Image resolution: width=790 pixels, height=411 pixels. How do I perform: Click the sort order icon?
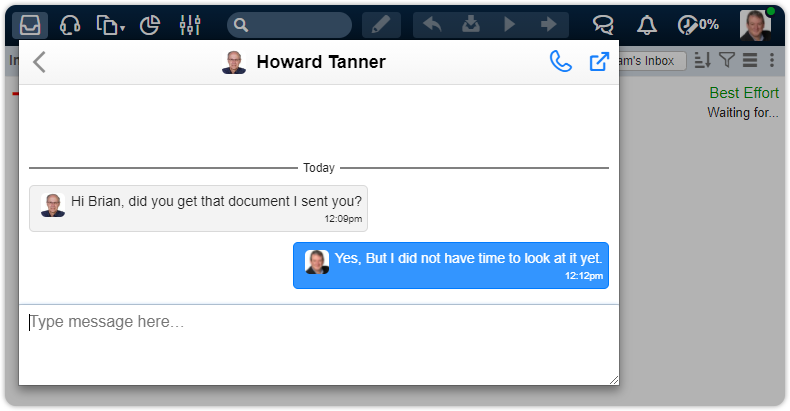[702, 60]
